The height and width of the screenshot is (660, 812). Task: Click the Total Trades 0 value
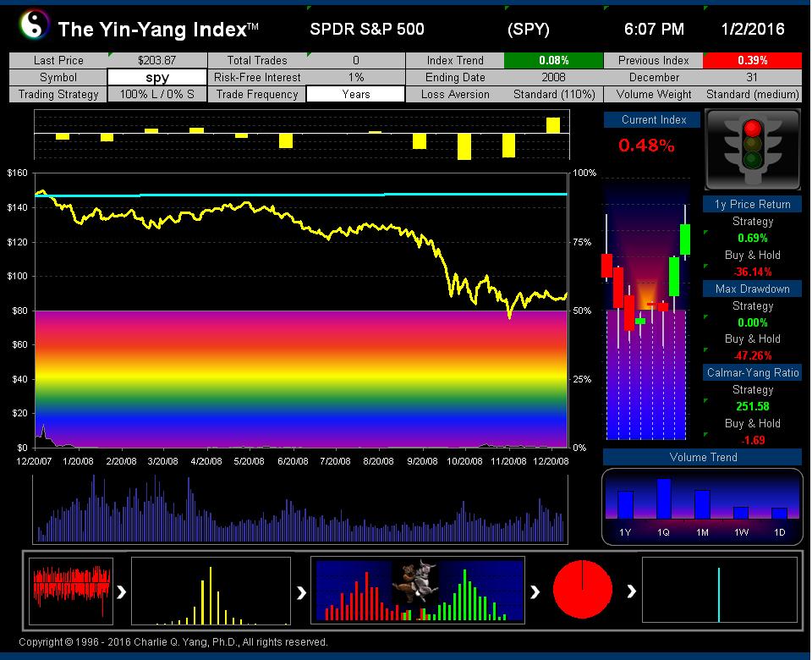pos(355,60)
